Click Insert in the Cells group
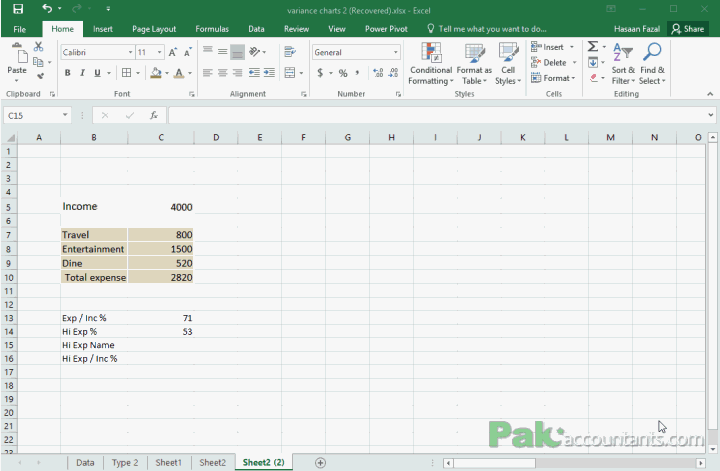 [x=552, y=47]
